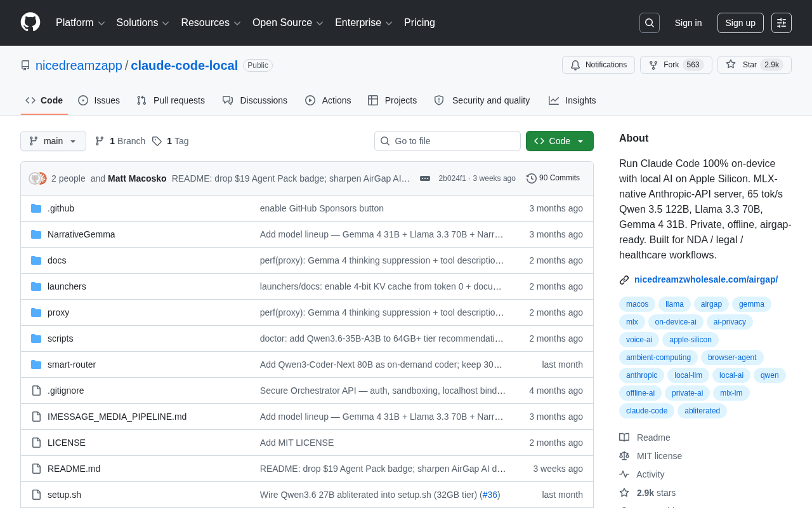Click the IMESSAGE_MEDIA_PIPELINE.md file icon

pos(36,417)
